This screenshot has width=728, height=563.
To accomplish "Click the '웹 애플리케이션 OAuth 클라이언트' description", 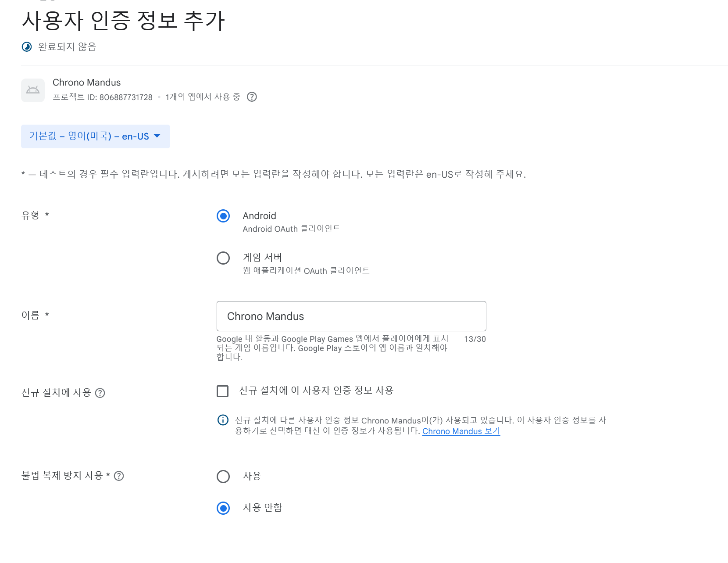I will pos(306,271).
